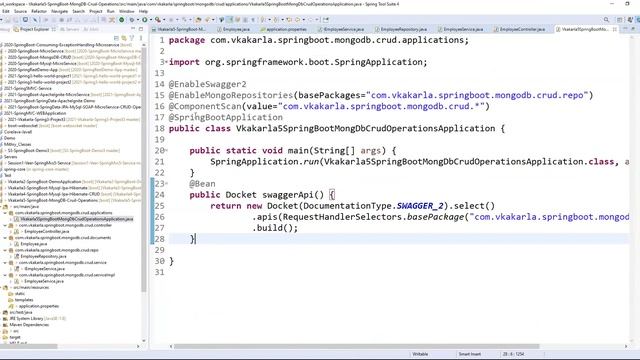Open the Navigate menu
Image resolution: width=640 pixels, height=360 pixels.
point(59,11)
